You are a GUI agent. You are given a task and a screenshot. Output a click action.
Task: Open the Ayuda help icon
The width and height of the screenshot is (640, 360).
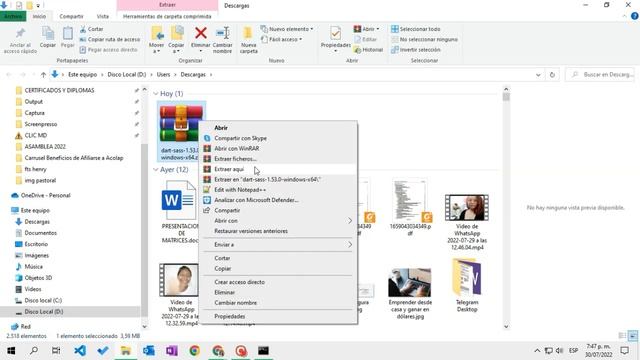pos(634,16)
